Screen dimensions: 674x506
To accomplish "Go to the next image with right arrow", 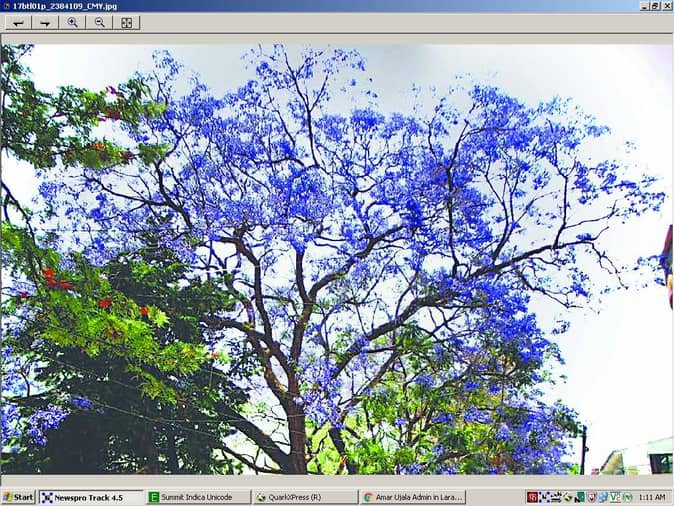I will [x=45, y=22].
